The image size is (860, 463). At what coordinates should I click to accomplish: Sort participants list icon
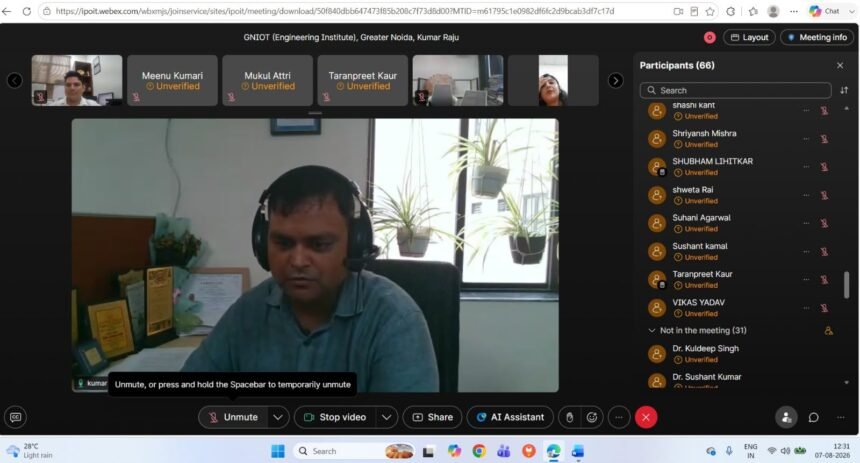(844, 91)
